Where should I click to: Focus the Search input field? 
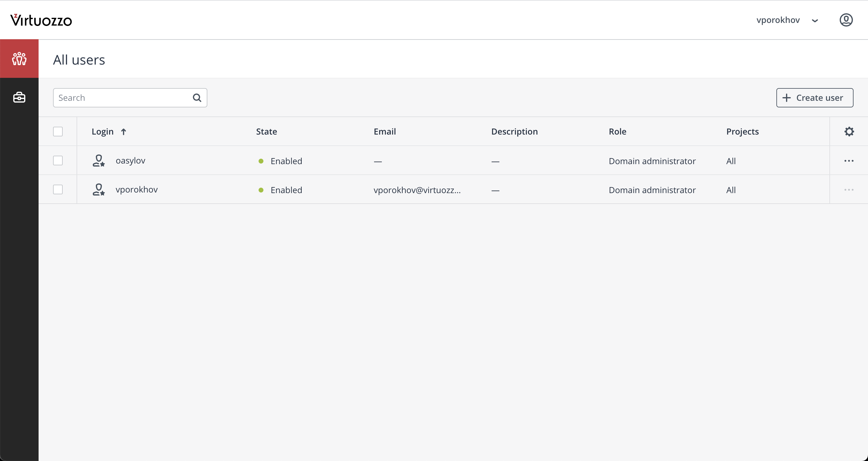[123, 98]
